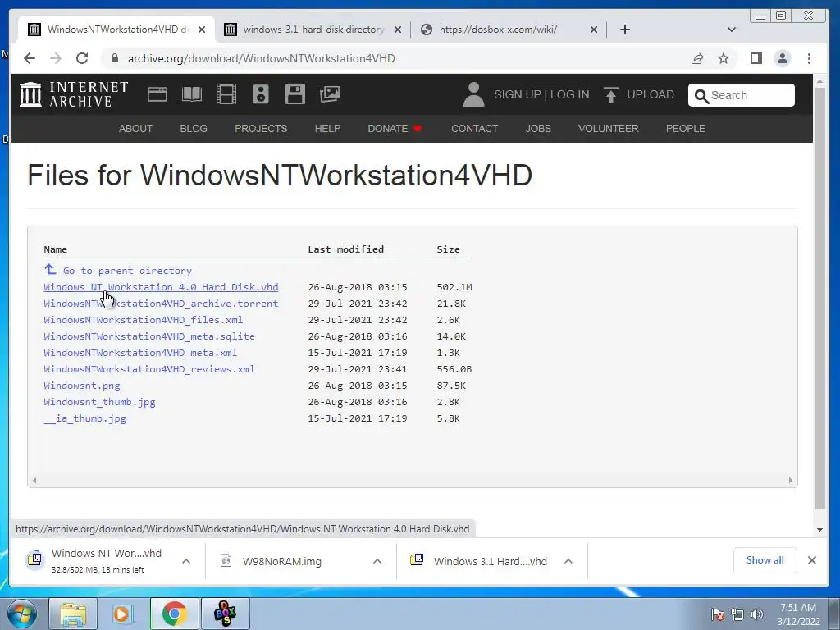Click the SIGN UP link

[518, 94]
